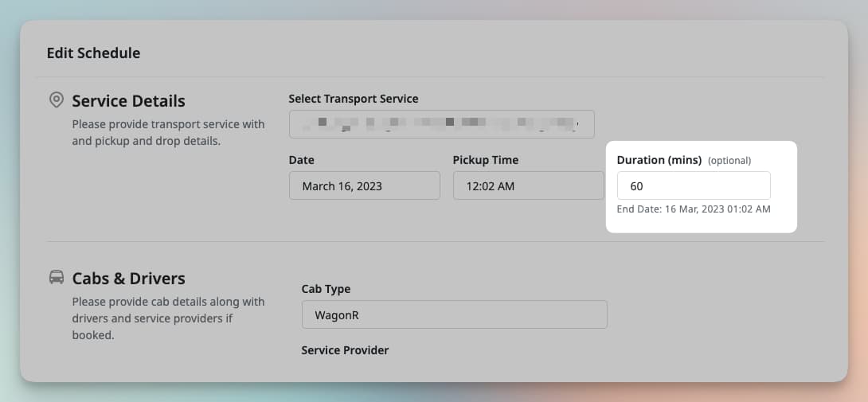Click the location pin icon beside Service Details
868x402 pixels.
(x=57, y=100)
